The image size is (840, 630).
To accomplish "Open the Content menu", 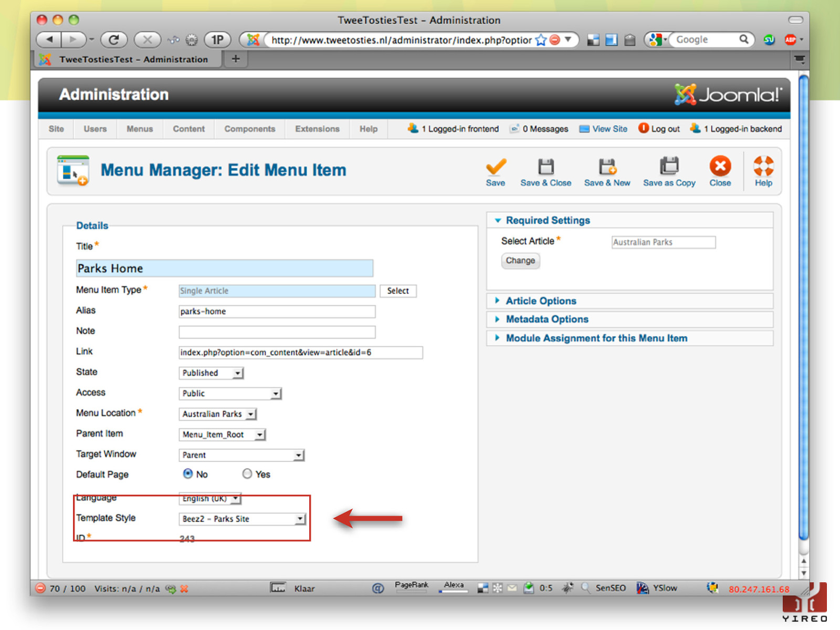I will click(x=189, y=129).
